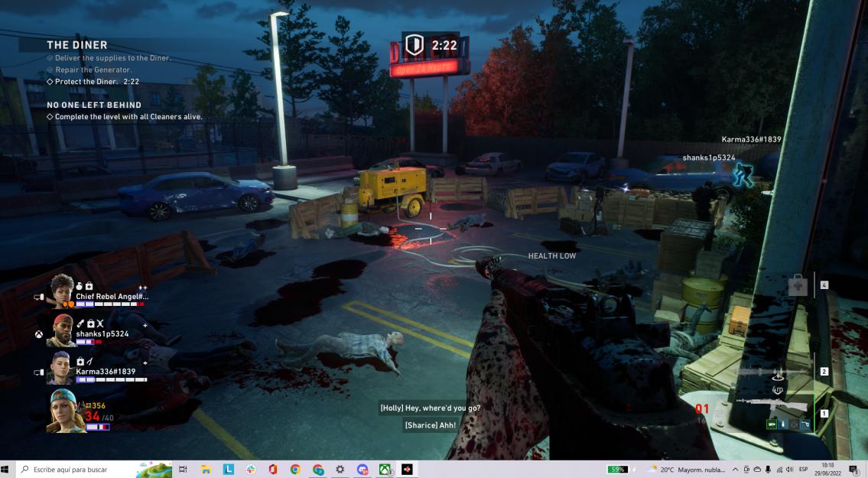Click the Karma336#1839 floating name tag
The image size is (868, 478).
pyautogui.click(x=751, y=140)
